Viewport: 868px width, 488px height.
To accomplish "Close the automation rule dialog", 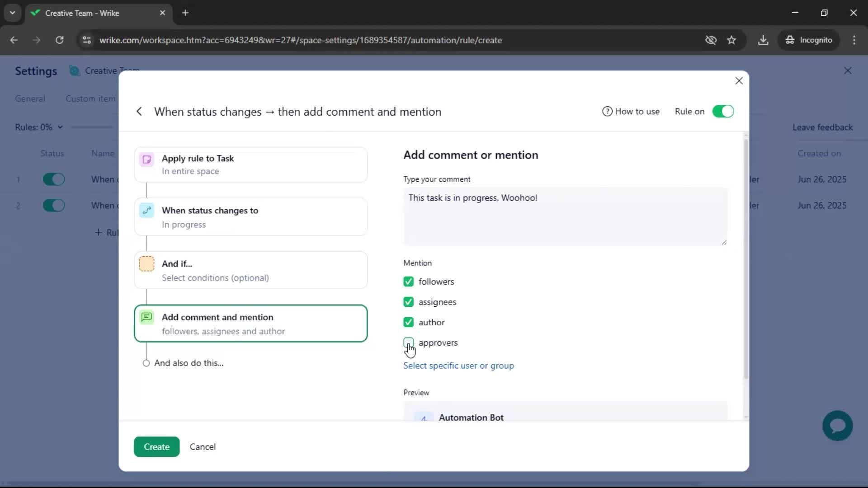I will 739,81.
